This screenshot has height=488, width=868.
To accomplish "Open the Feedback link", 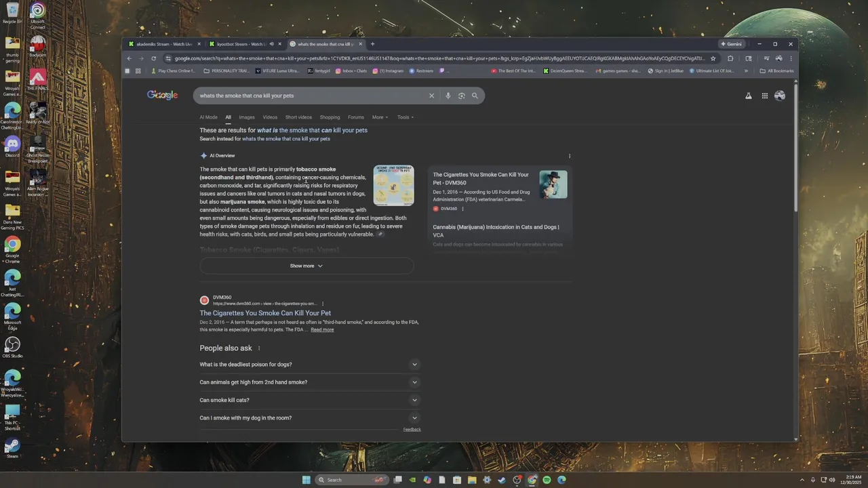I will pos(412,430).
